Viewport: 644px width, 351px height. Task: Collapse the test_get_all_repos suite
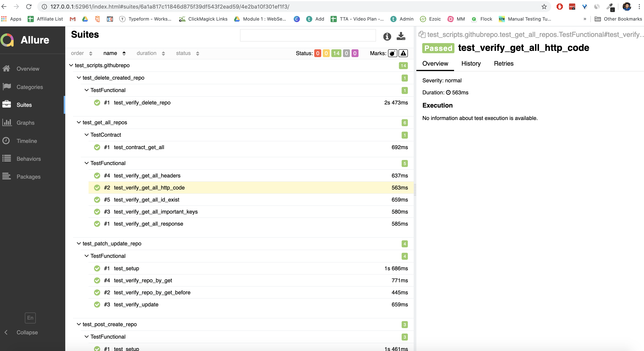pos(78,123)
